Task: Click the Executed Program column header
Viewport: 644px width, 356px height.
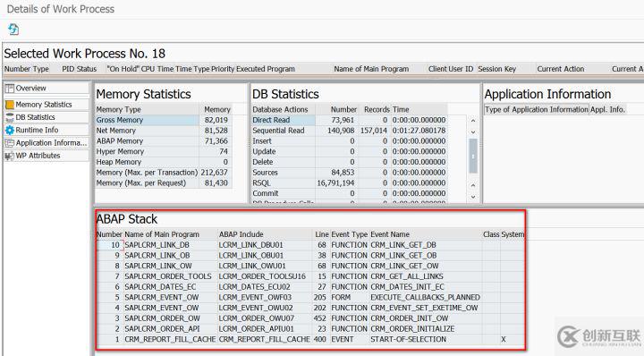Action: (x=266, y=69)
